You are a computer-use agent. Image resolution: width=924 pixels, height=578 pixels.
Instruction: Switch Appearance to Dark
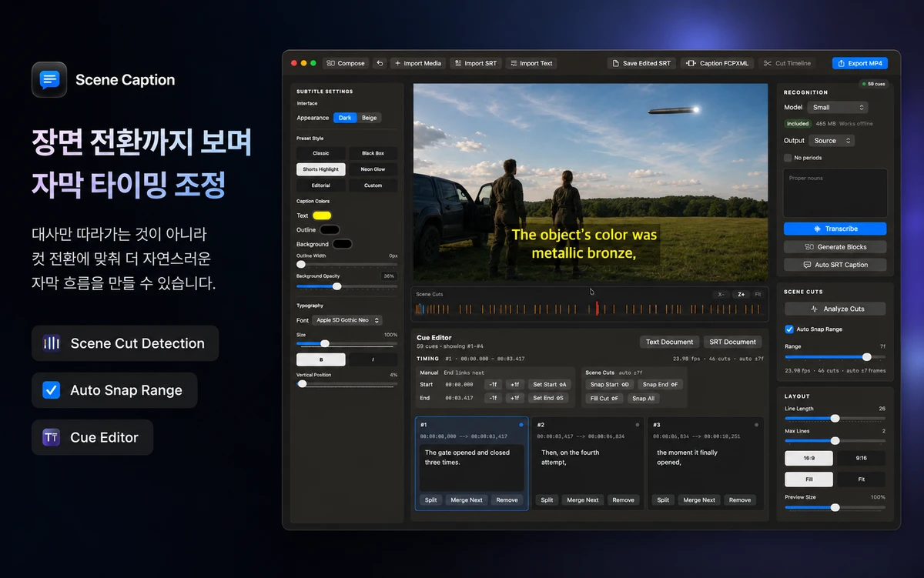coord(345,118)
